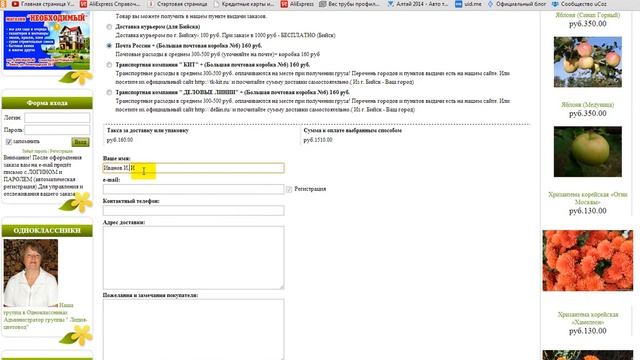Open the 'Регистрация' link under login form

pos(61,151)
